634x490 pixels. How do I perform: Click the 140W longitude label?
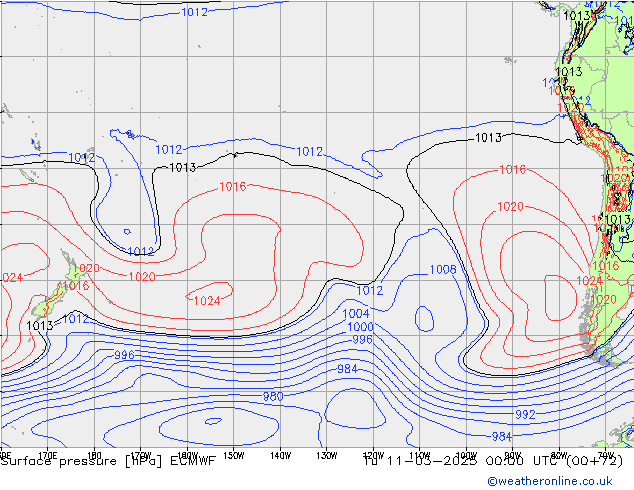[280, 456]
